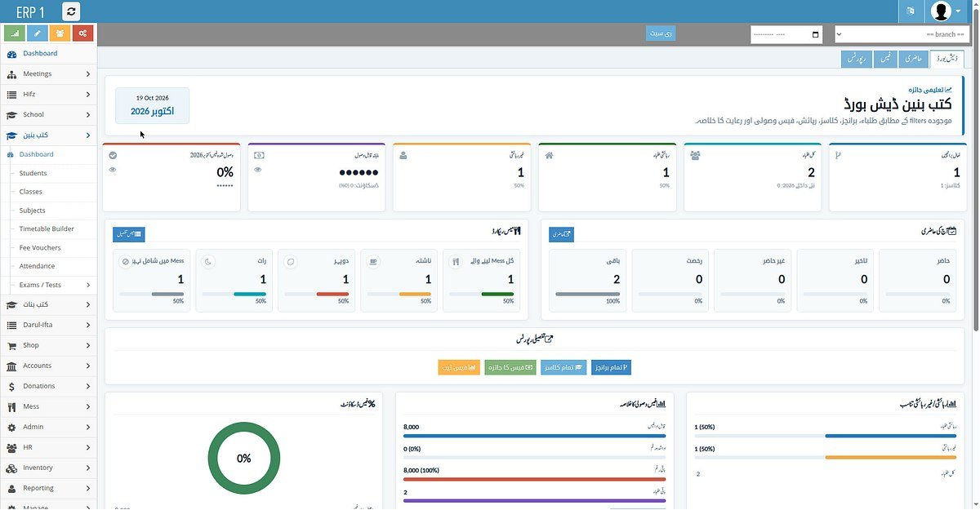The width and height of the screenshot is (980, 510).
Task: Click the تمام برانچز button
Action: (611, 367)
